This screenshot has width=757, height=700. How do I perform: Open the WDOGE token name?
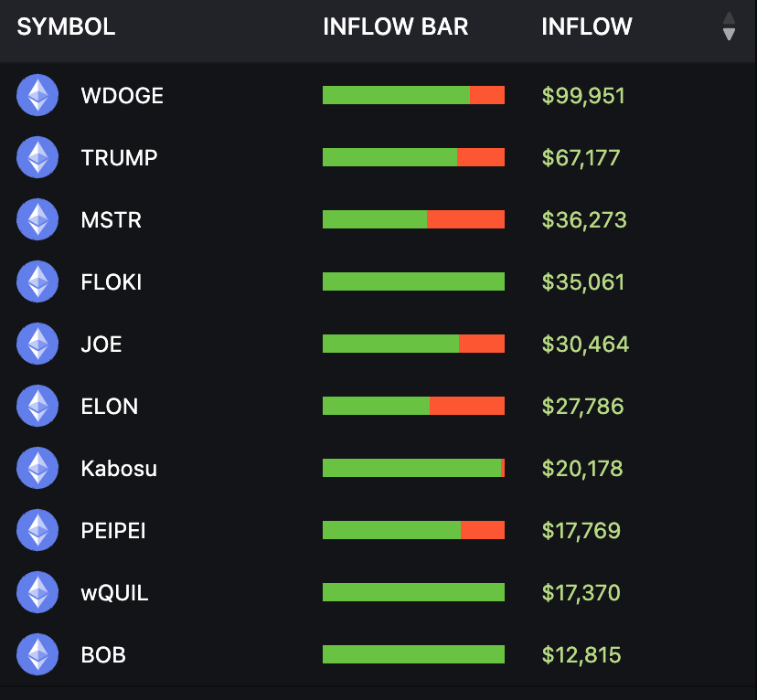pyautogui.click(x=123, y=96)
